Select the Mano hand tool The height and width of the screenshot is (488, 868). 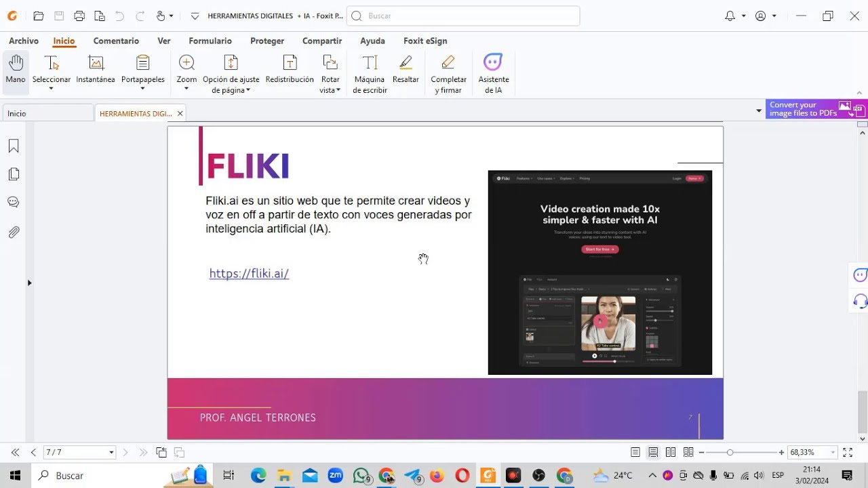pyautogui.click(x=16, y=70)
